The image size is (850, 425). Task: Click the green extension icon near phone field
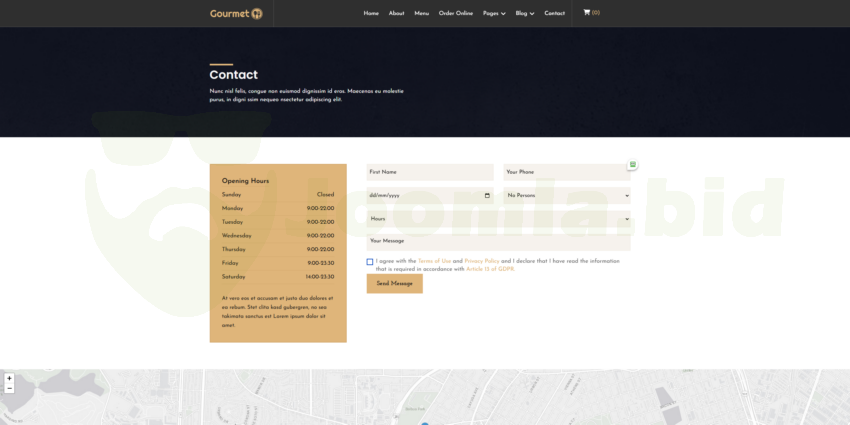pyautogui.click(x=632, y=164)
